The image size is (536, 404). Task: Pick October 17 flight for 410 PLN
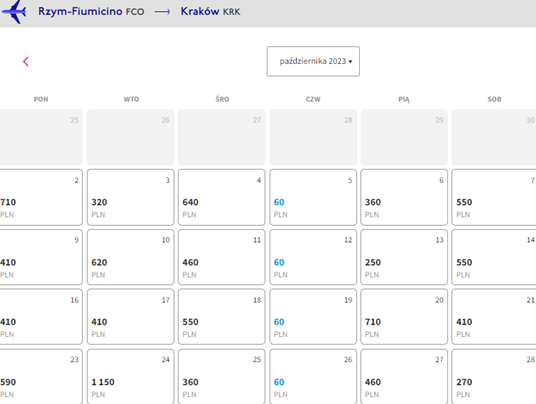pyautogui.click(x=131, y=317)
